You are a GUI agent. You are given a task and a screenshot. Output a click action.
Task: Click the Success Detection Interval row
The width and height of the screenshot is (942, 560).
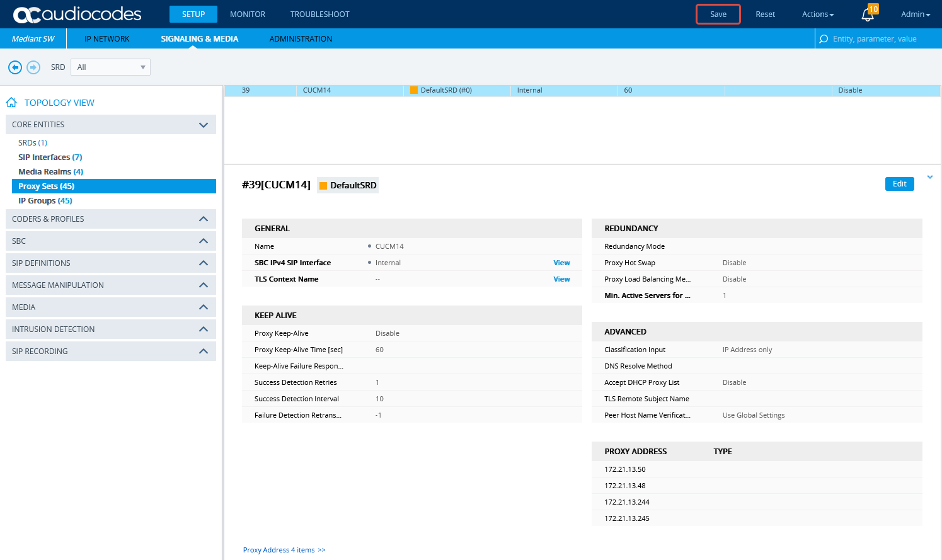(x=412, y=399)
